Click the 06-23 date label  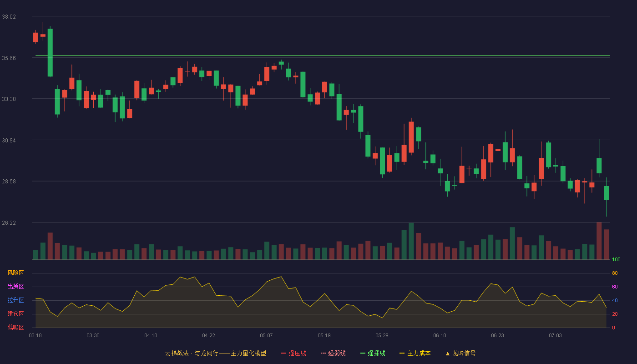click(497, 335)
